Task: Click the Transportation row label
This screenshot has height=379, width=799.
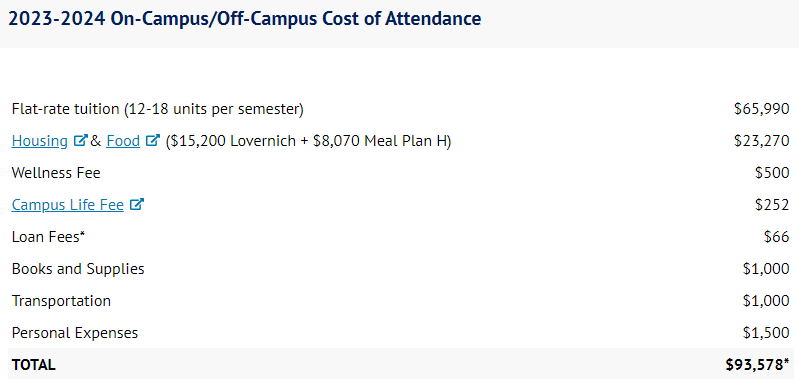Action: [x=61, y=301]
